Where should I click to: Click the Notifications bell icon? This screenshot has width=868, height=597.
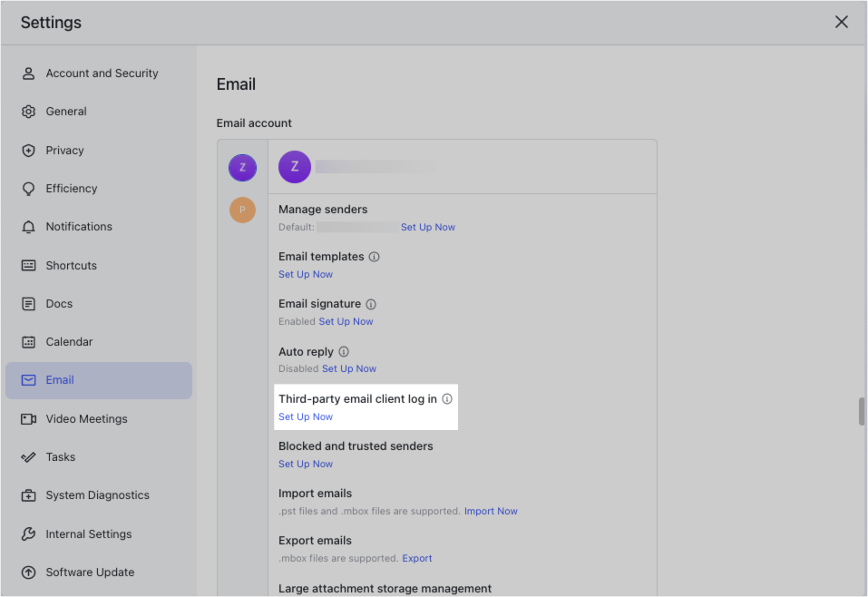[28, 226]
